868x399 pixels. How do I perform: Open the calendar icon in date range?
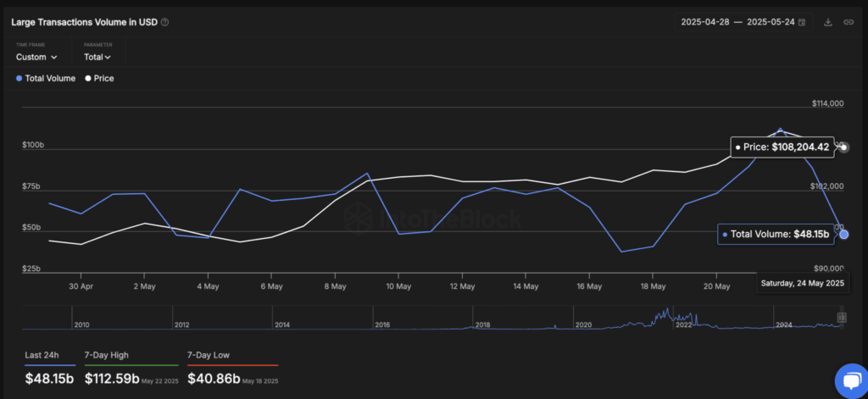pos(802,22)
